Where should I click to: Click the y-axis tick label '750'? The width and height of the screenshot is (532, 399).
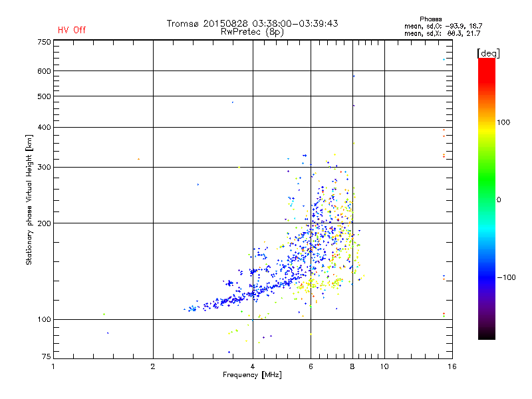click(44, 42)
